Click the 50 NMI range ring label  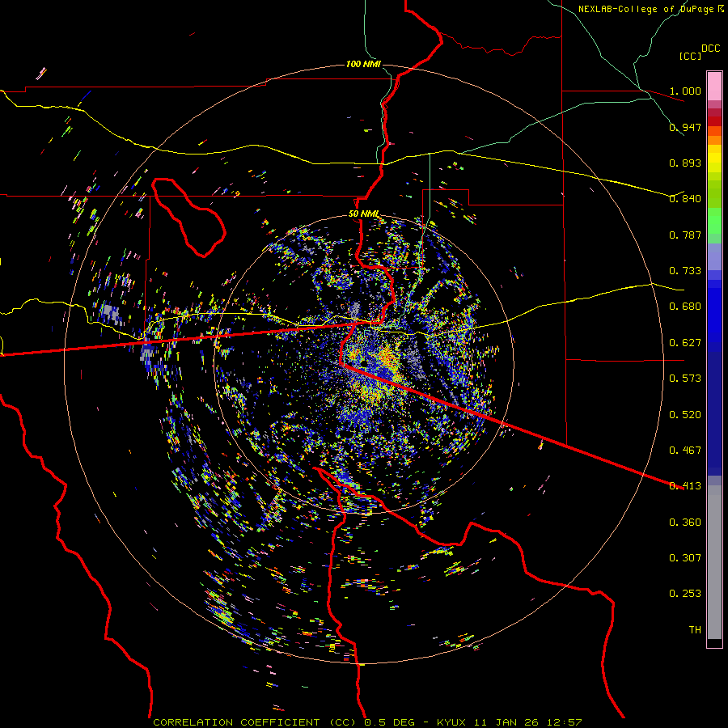coord(363,214)
